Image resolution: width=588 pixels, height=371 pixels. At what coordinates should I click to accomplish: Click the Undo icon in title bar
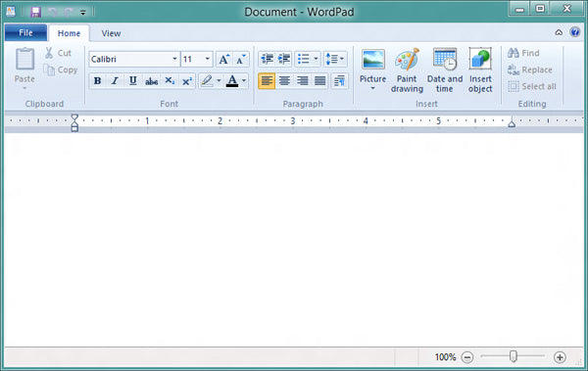(52, 13)
